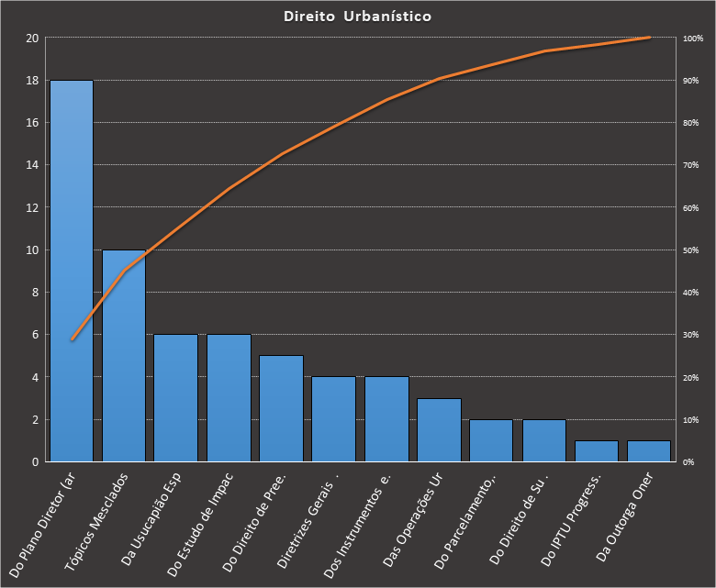Screen dimensions: 716x588
Task: Click the 50% label on the right axis
Action: (692, 250)
